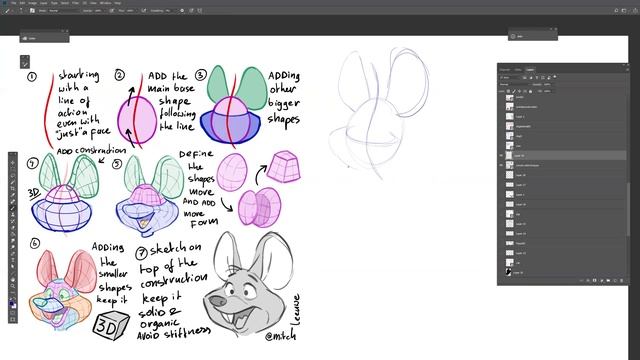Click the brush Flow field

pos(131,11)
